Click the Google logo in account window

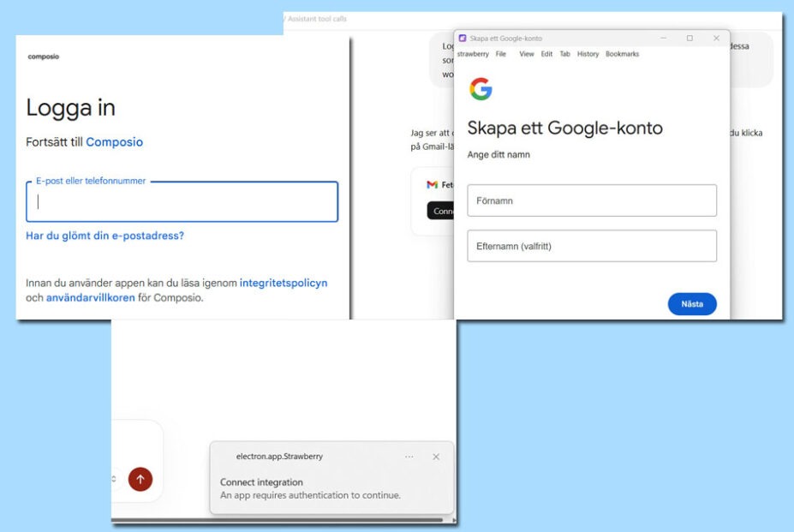point(481,89)
